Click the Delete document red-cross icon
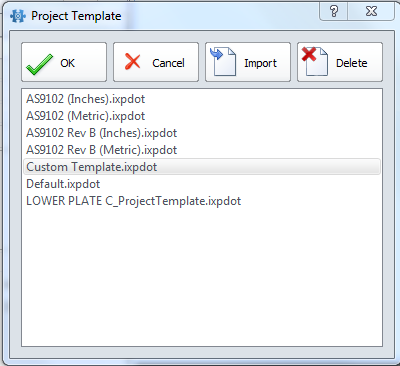 click(x=314, y=61)
